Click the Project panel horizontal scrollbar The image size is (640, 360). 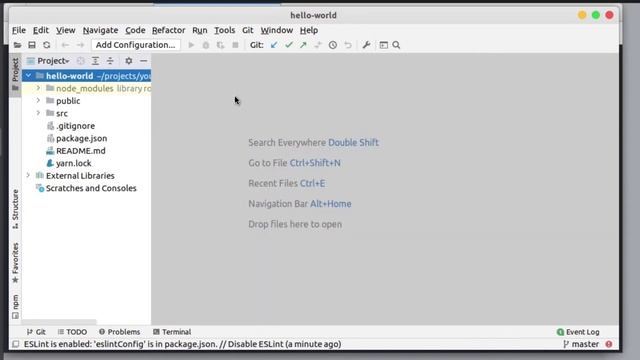[60, 322]
